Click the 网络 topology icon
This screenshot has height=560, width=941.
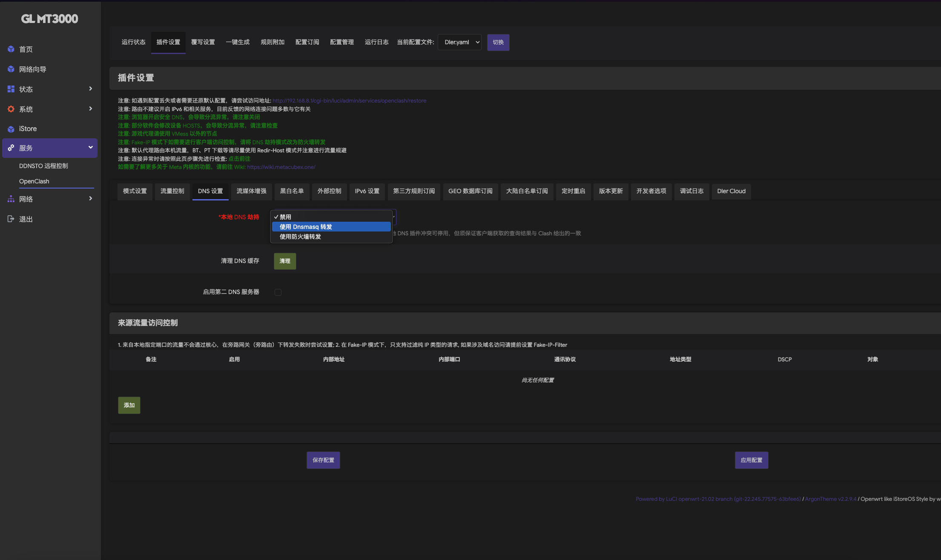coord(11,199)
